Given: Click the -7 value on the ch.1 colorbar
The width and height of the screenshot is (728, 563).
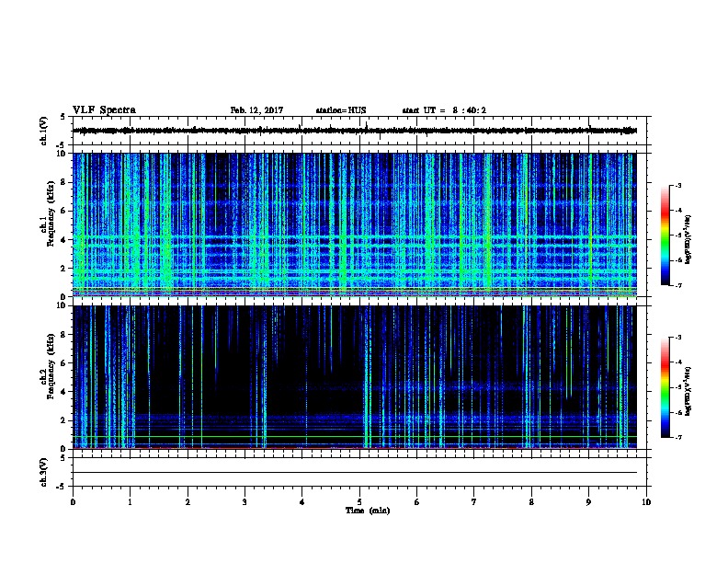Looking at the screenshot, I should [x=677, y=285].
